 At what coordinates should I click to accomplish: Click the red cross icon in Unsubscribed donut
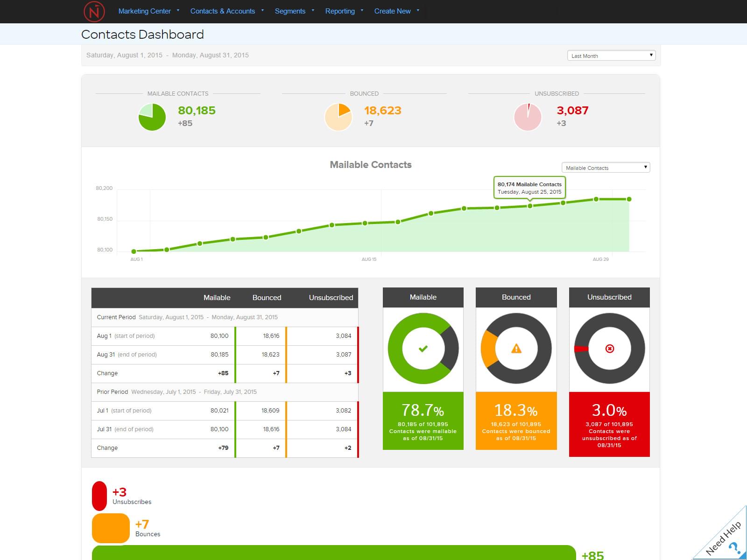click(x=609, y=348)
